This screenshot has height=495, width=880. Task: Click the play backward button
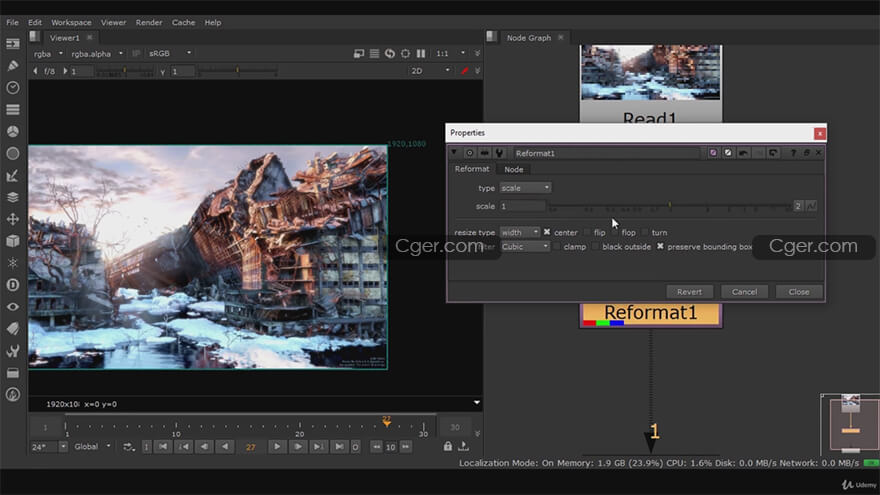click(x=224, y=447)
